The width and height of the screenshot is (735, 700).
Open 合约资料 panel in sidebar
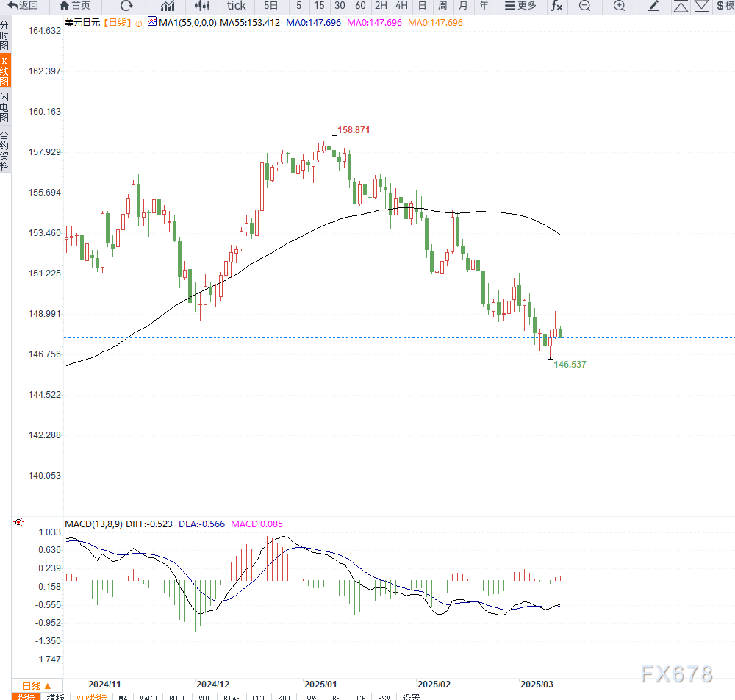click(x=5, y=151)
